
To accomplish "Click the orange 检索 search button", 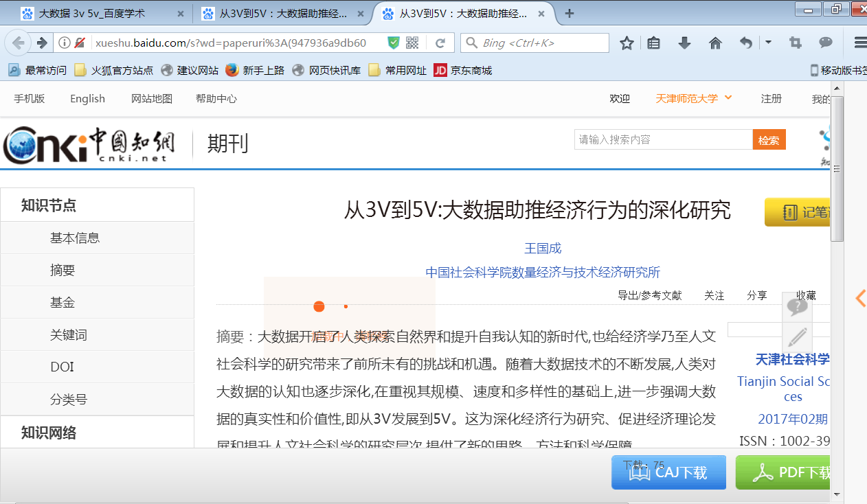I will tap(769, 140).
